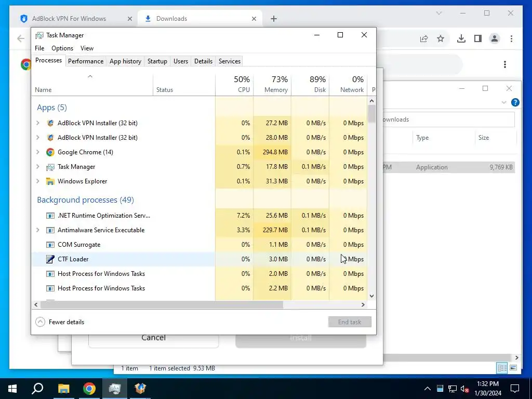
Task: Switch to the App history tab
Action: coord(125,61)
